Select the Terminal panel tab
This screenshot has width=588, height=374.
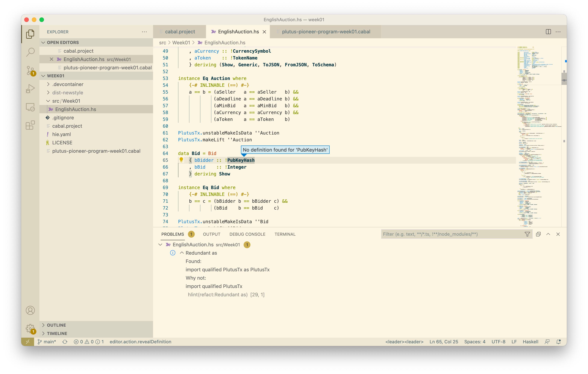point(285,234)
